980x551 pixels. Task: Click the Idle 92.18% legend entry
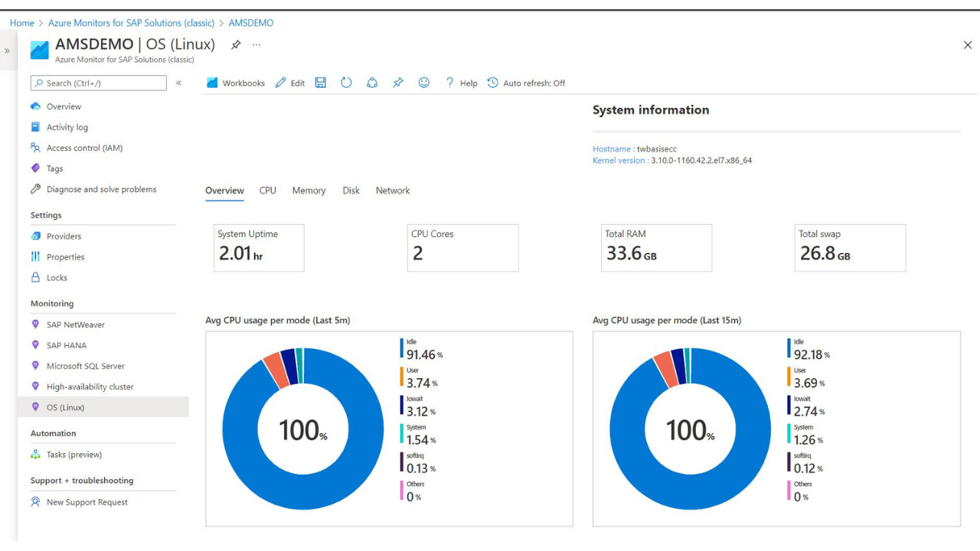coord(808,349)
